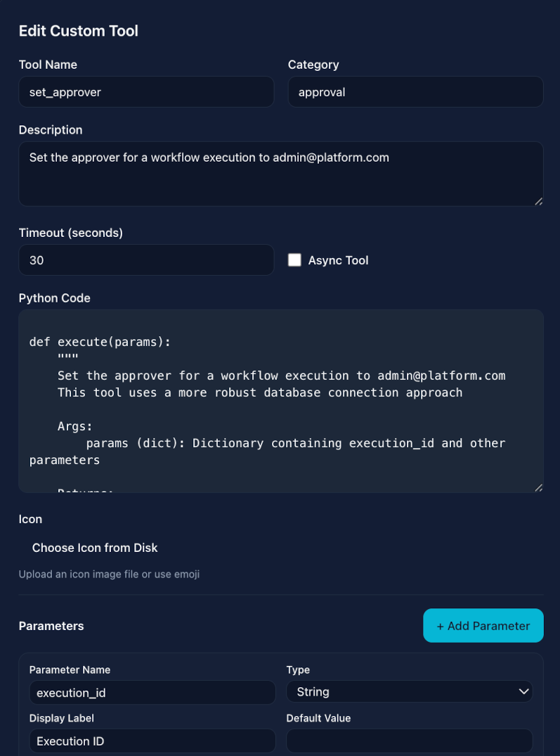560x756 pixels.
Task: Click the Parameters section label
Action: pos(52,625)
